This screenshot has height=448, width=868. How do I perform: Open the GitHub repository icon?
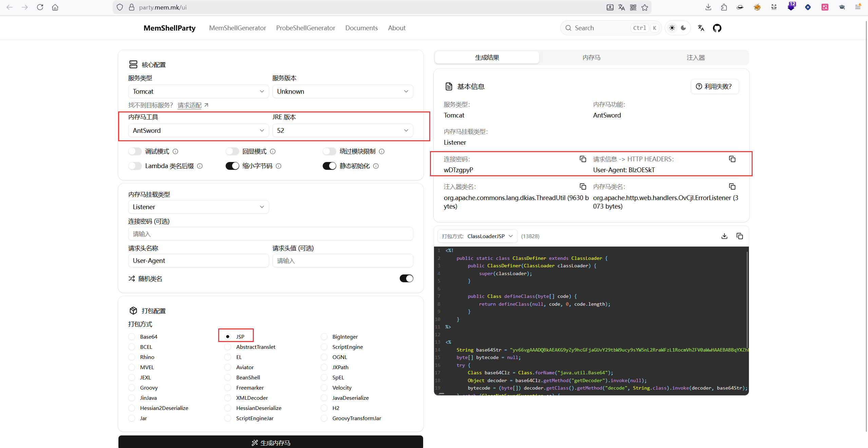[x=717, y=28]
